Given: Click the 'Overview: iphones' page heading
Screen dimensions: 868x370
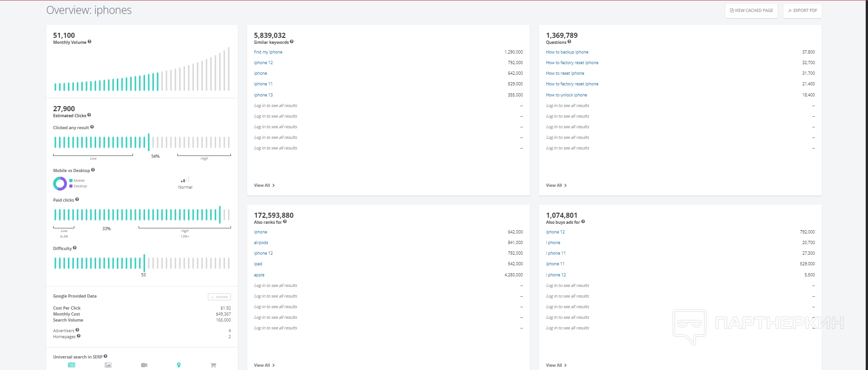Looking at the screenshot, I should click(89, 10).
